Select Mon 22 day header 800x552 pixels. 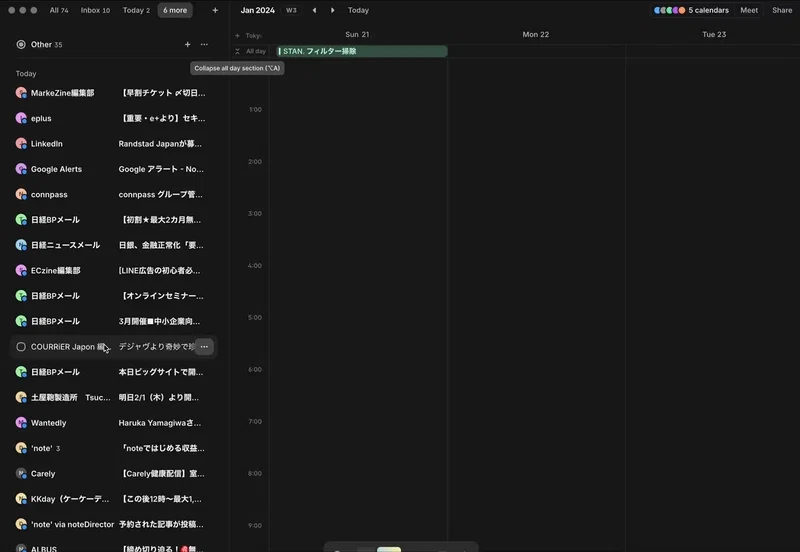pos(536,35)
